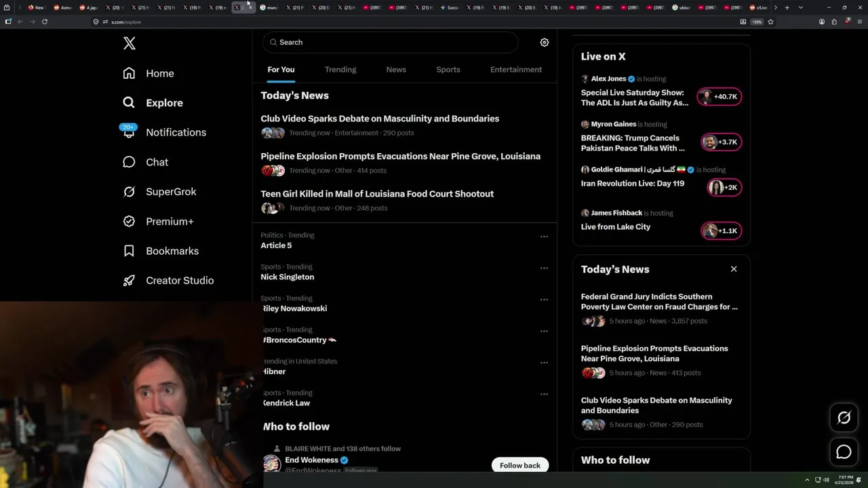Bookmark this page with star icon
The image size is (868, 488).
[771, 22]
